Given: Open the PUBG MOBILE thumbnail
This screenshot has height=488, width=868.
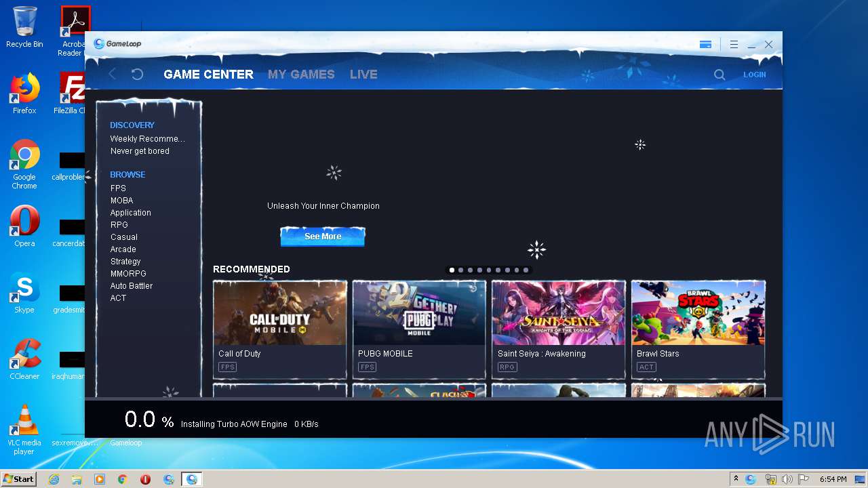Looking at the screenshot, I should pyautogui.click(x=419, y=313).
